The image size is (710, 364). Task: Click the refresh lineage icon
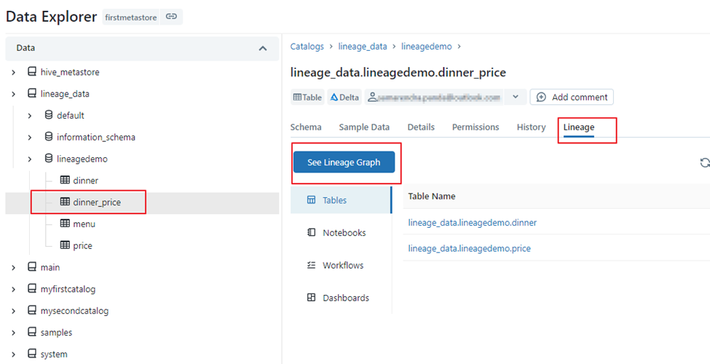point(705,163)
